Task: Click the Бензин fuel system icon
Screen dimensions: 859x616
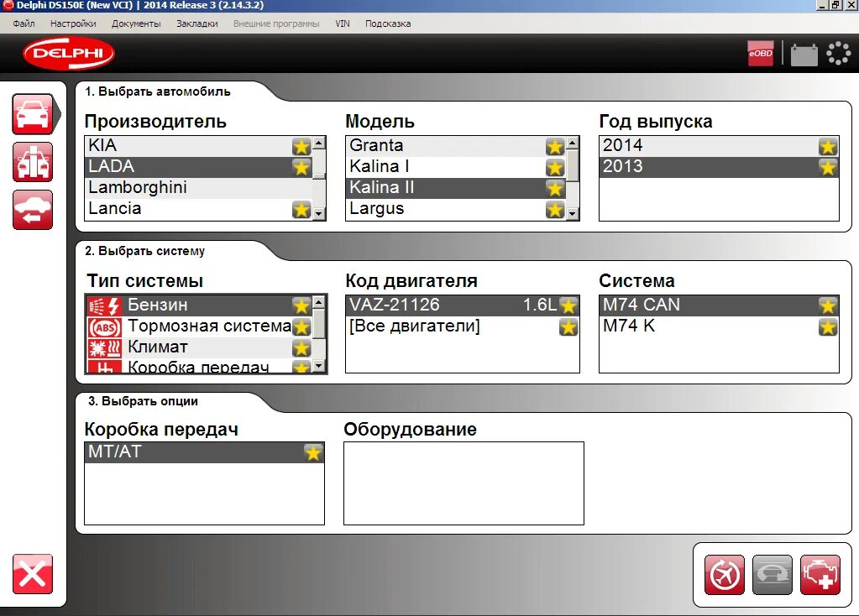Action: 105,305
